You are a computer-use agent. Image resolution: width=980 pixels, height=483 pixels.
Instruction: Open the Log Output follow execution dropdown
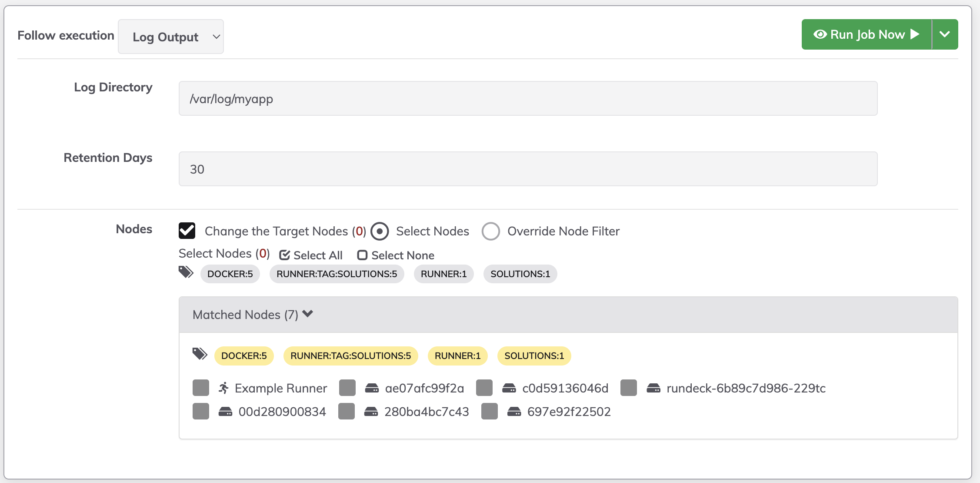click(x=171, y=37)
